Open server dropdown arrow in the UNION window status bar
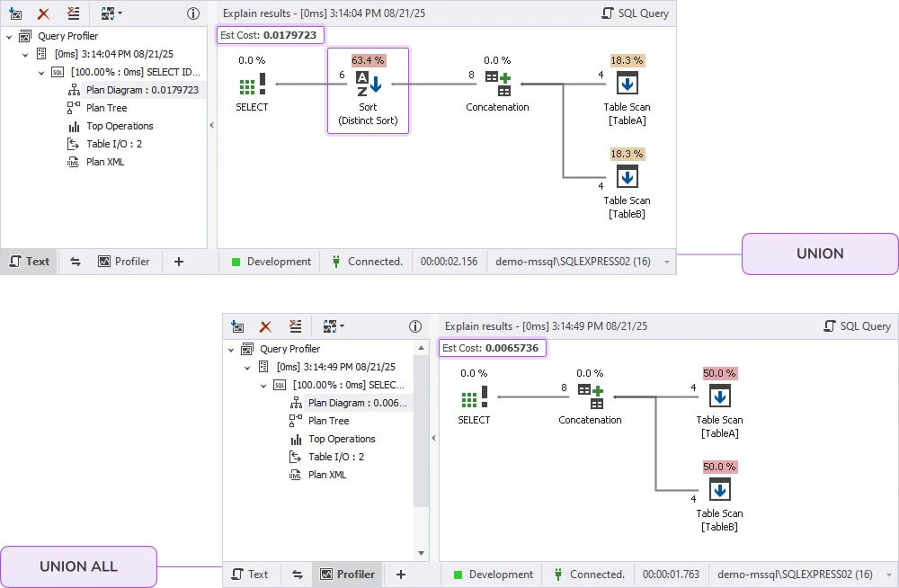 coord(667,263)
